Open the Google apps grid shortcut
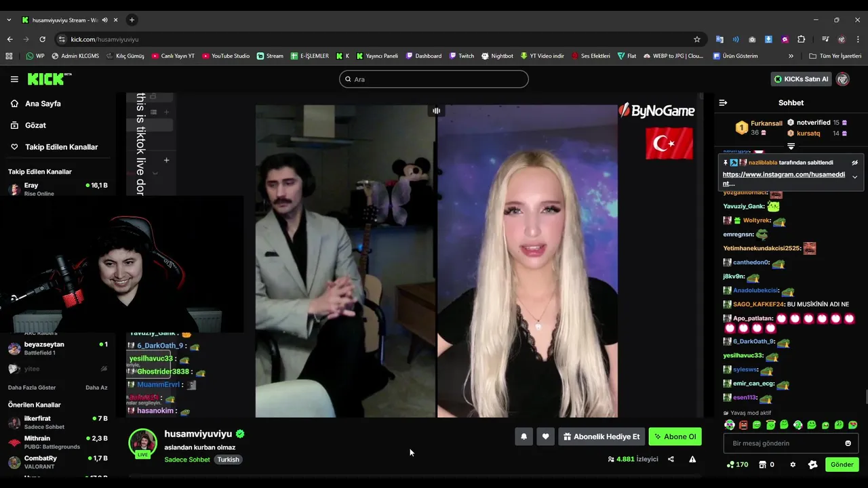The image size is (868, 488). point(9,56)
